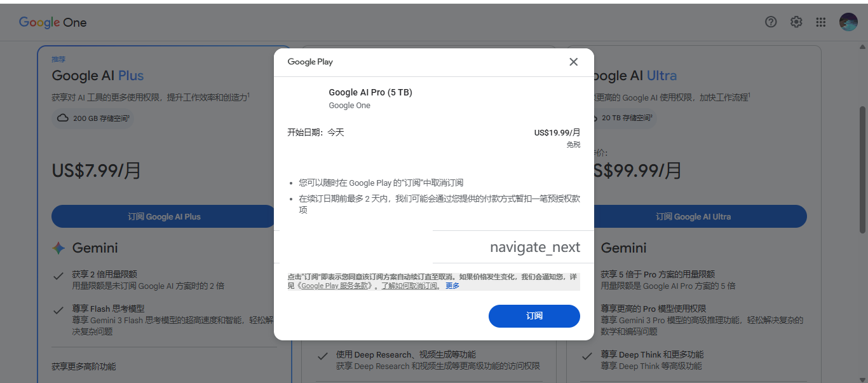The width and height of the screenshot is (868, 383).
Task: Click the Google AI Pro (5 TB) title
Action: pyautogui.click(x=370, y=92)
